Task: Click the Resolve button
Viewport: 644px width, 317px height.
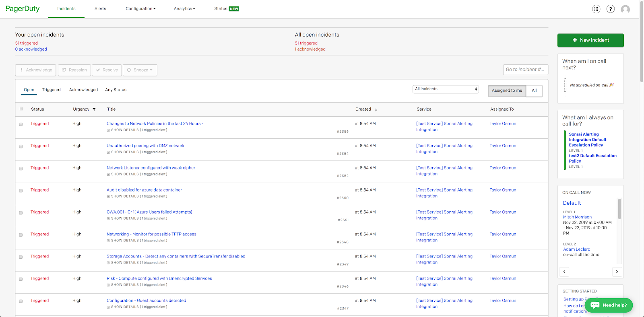Action: (107, 70)
